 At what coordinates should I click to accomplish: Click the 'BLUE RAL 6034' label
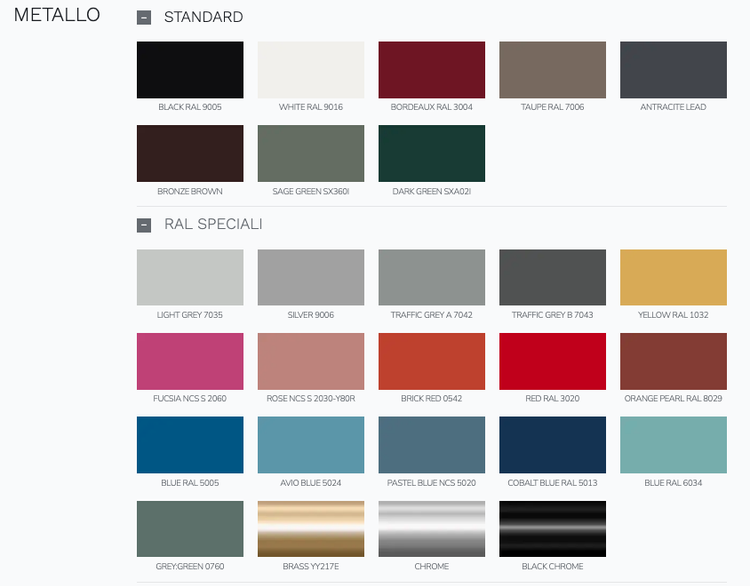673,483
